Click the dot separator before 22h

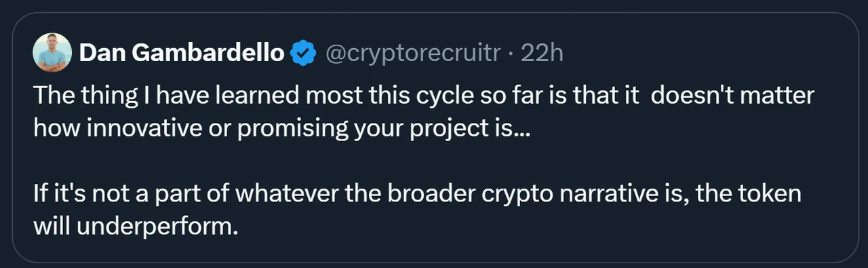tap(513, 54)
